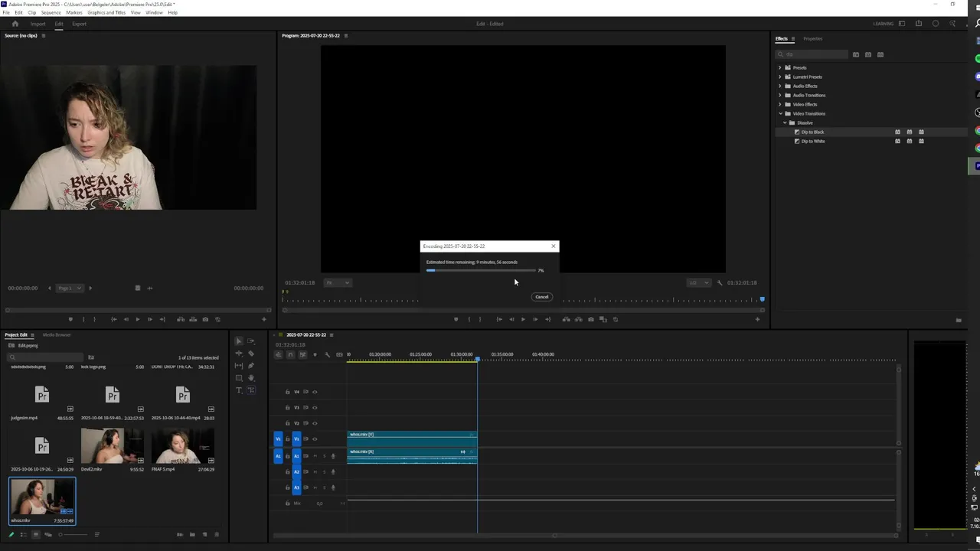Click the Program monitor settings wrench

tap(719, 282)
